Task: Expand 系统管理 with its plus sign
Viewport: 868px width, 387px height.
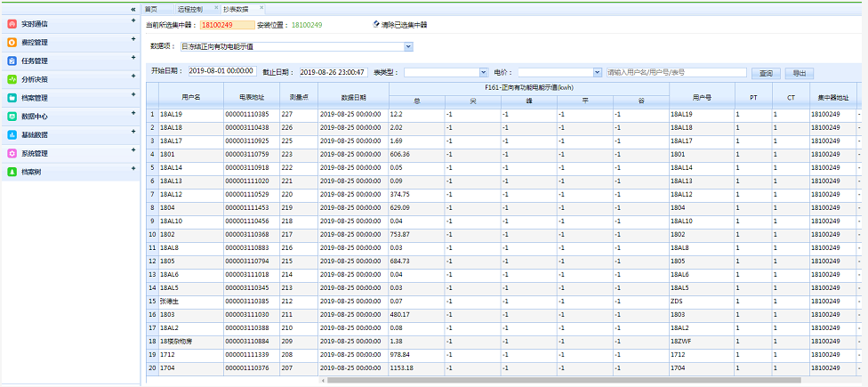Action: click(133, 150)
